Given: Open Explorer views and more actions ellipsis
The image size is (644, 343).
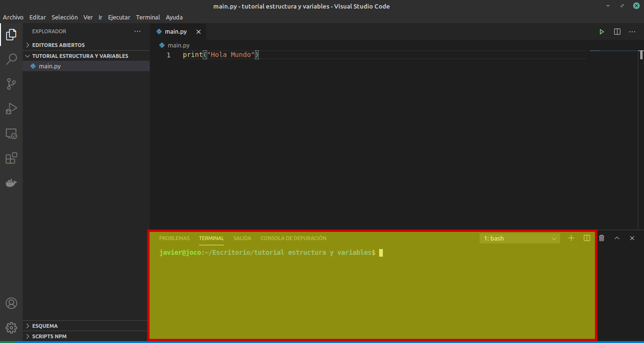Looking at the screenshot, I should pos(137,31).
